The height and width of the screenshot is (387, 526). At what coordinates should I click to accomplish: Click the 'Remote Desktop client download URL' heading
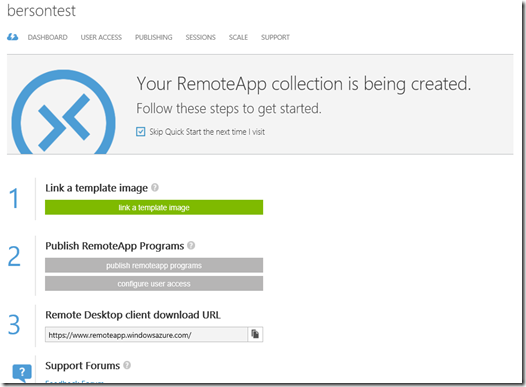point(133,315)
